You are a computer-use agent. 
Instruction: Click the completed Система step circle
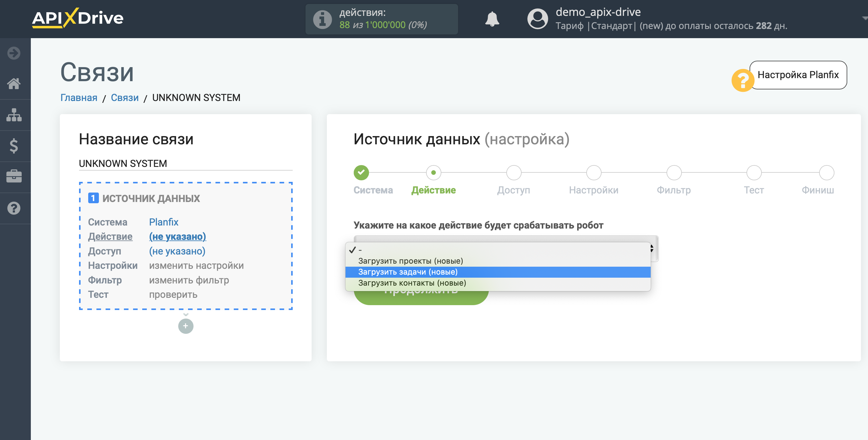(x=361, y=172)
